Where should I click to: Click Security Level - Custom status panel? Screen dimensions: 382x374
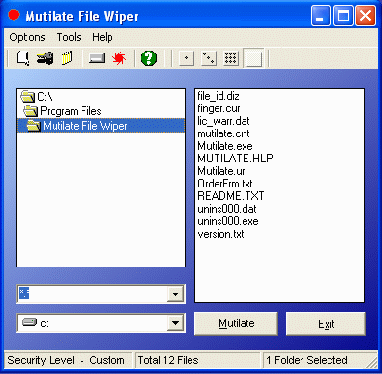tap(68, 360)
